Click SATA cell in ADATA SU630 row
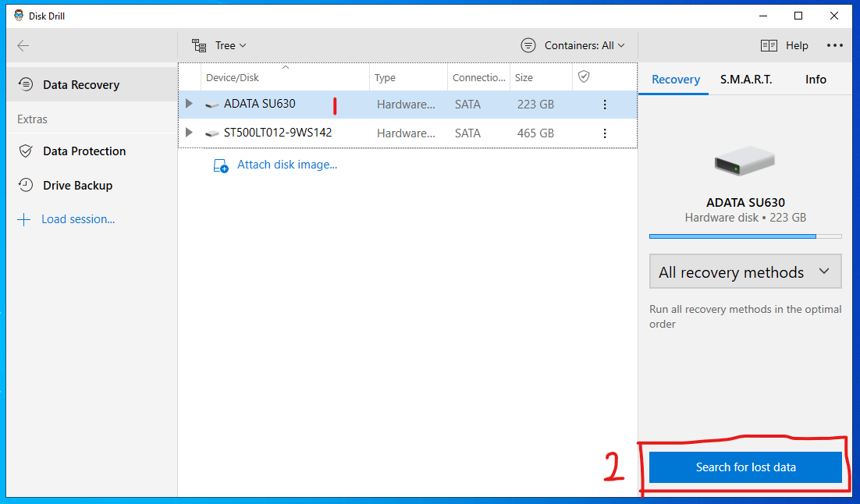Image resolution: width=860 pixels, height=504 pixels. (x=467, y=105)
